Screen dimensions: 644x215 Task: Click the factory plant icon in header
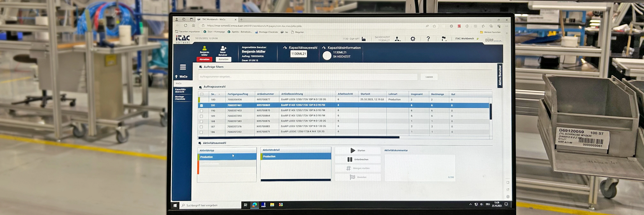(364, 39)
